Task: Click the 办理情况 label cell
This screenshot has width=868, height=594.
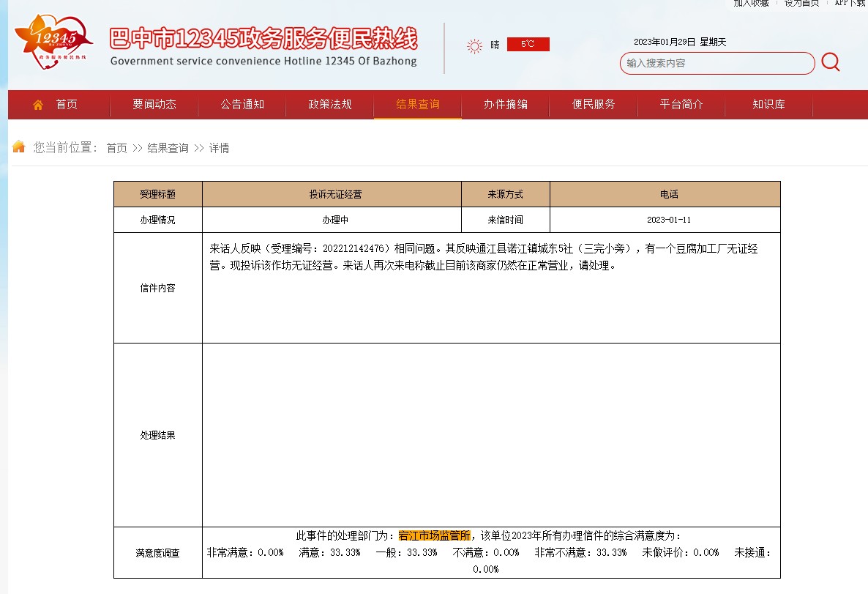Action: [158, 220]
